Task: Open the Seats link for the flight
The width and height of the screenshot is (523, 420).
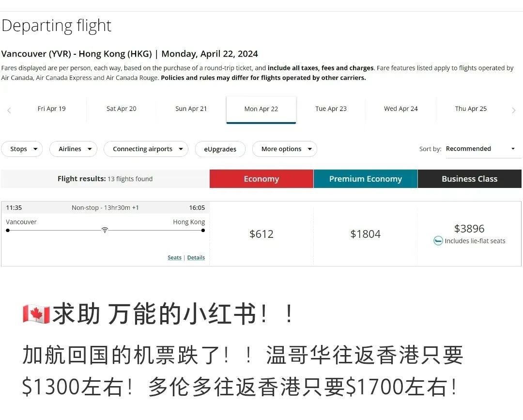Action: [174, 257]
